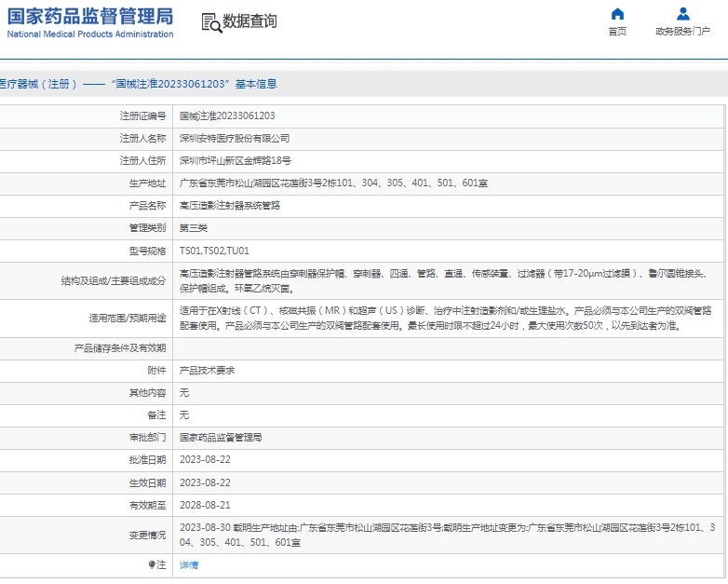Select the 适用范围 intended use description

coord(445,319)
